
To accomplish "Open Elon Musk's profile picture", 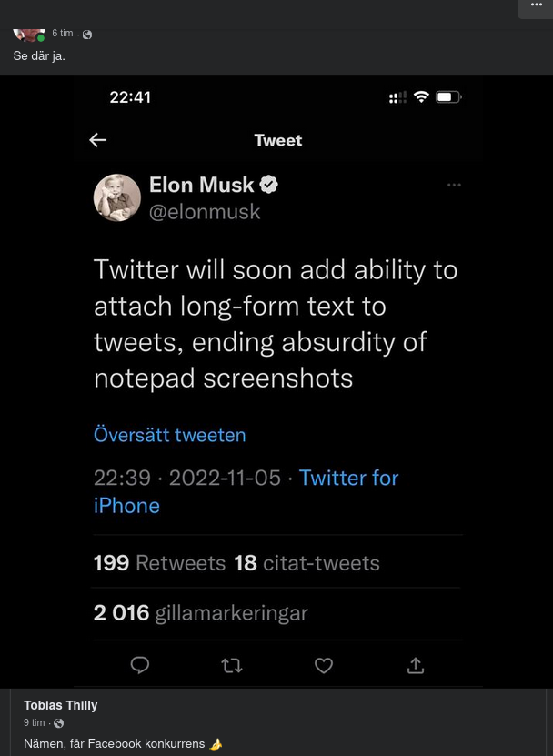I will point(117,197).
